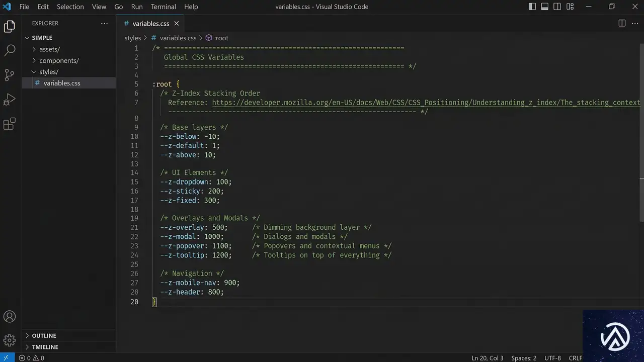Screen dimensions: 644x362
Task: Toggle secondary side bar layout icon
Action: point(557,7)
